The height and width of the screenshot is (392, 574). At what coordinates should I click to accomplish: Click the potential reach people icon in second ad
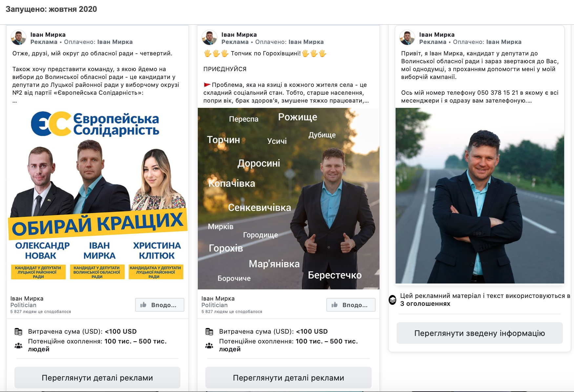209,345
